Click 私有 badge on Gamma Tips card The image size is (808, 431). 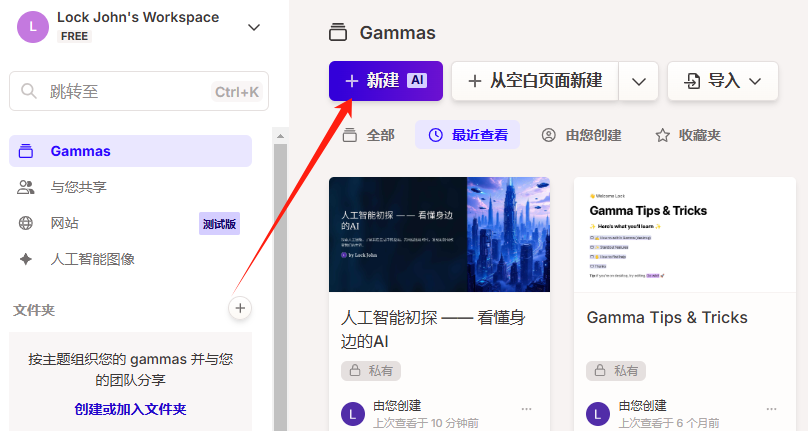click(x=616, y=371)
